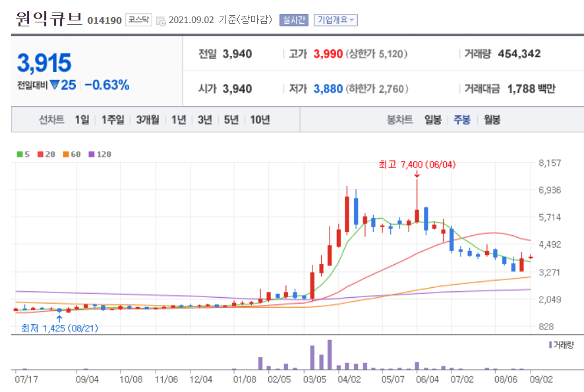Click the 8,157 price axis label

pyautogui.click(x=550, y=163)
